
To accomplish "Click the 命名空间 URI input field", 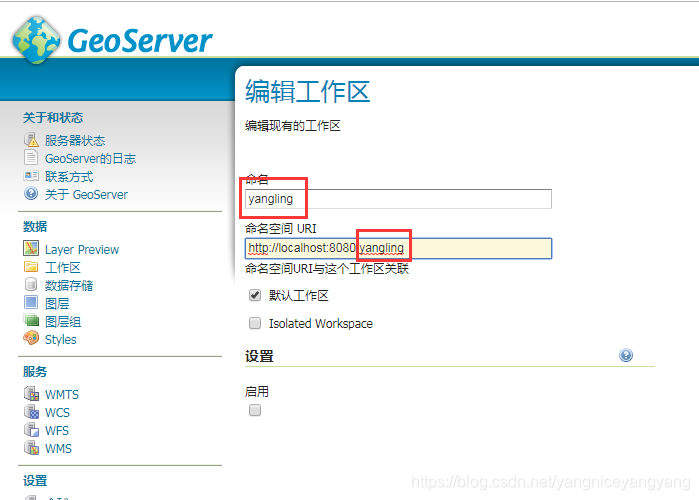I will pyautogui.click(x=398, y=248).
